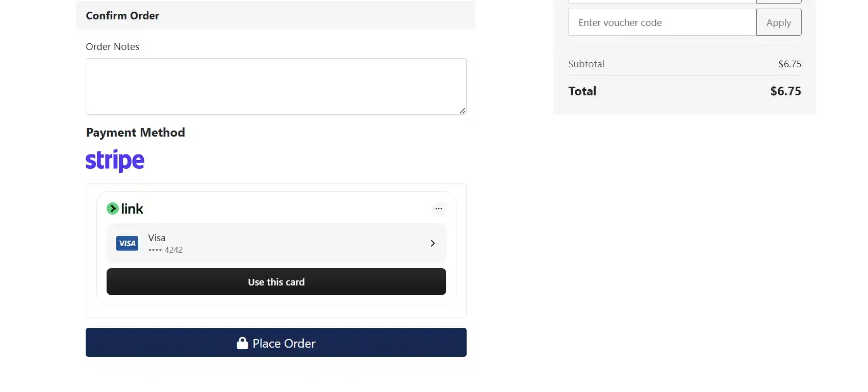This screenshot has width=868, height=392.
Task: Click the green Link logo
Action: pyautogui.click(x=125, y=208)
